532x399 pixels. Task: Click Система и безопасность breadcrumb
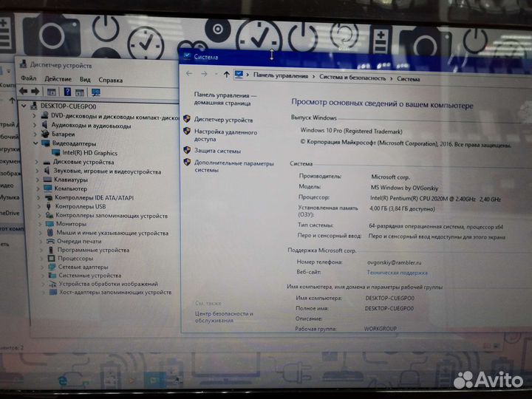[x=352, y=78]
